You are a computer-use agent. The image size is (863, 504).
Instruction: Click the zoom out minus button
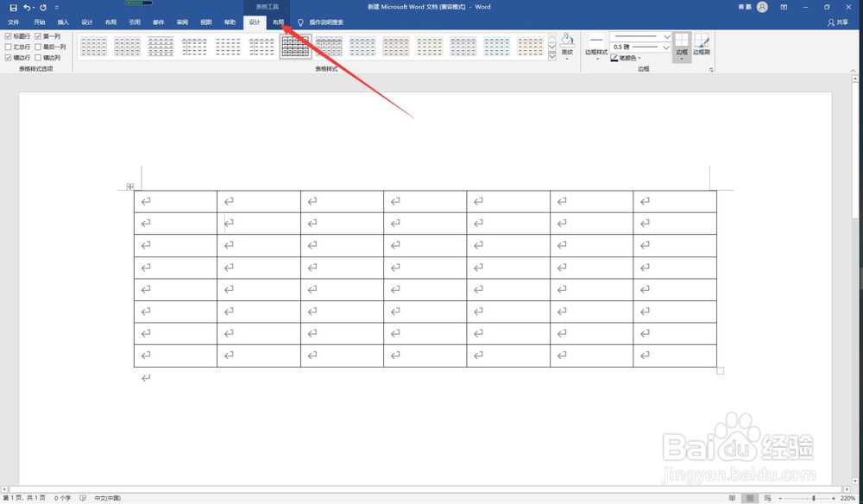click(780, 498)
